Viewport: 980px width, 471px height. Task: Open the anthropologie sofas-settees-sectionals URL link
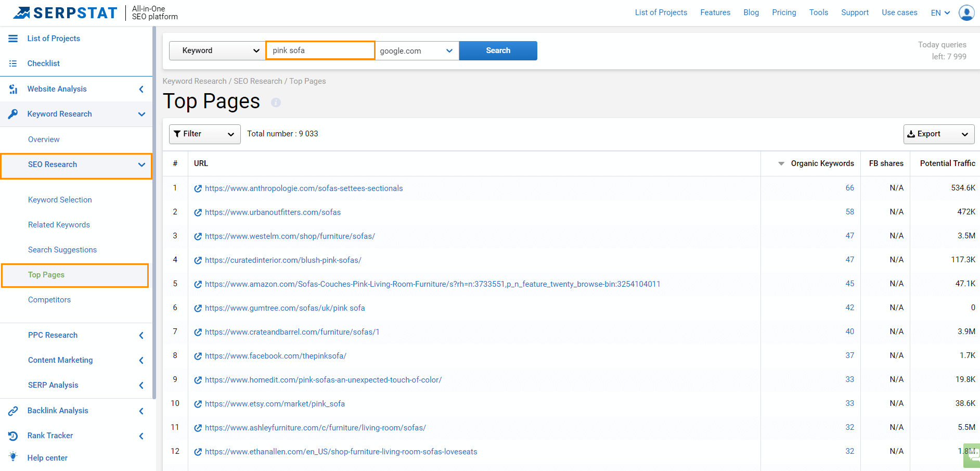pyautogui.click(x=304, y=188)
